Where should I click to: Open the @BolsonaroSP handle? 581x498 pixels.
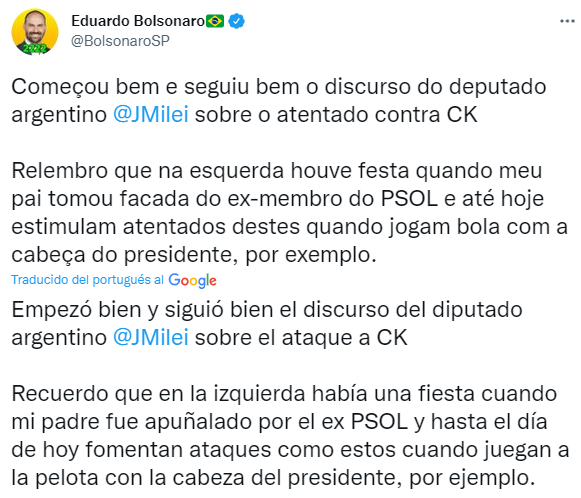coord(120,41)
